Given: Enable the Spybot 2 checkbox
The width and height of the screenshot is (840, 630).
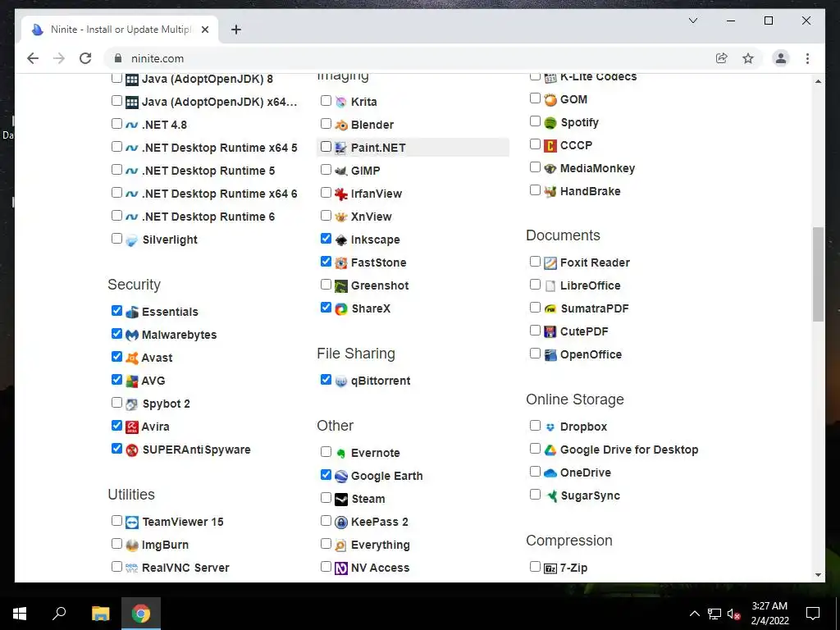Looking at the screenshot, I should click(116, 402).
